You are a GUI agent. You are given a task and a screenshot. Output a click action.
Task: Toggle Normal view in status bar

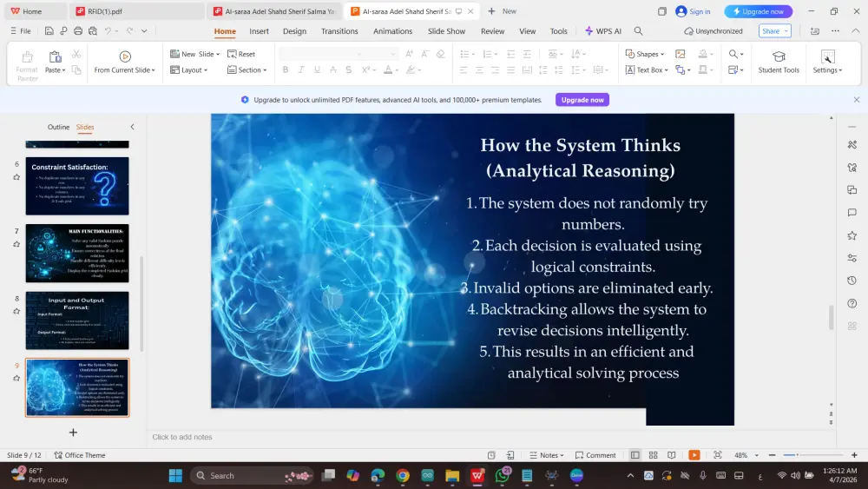[635, 455]
